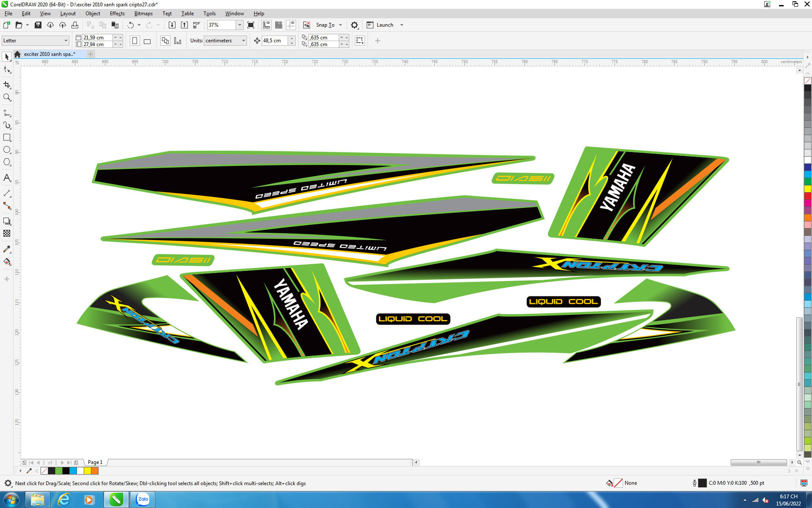Click the Open file icon
Viewport: 812px width, 508px height.
[x=19, y=25]
